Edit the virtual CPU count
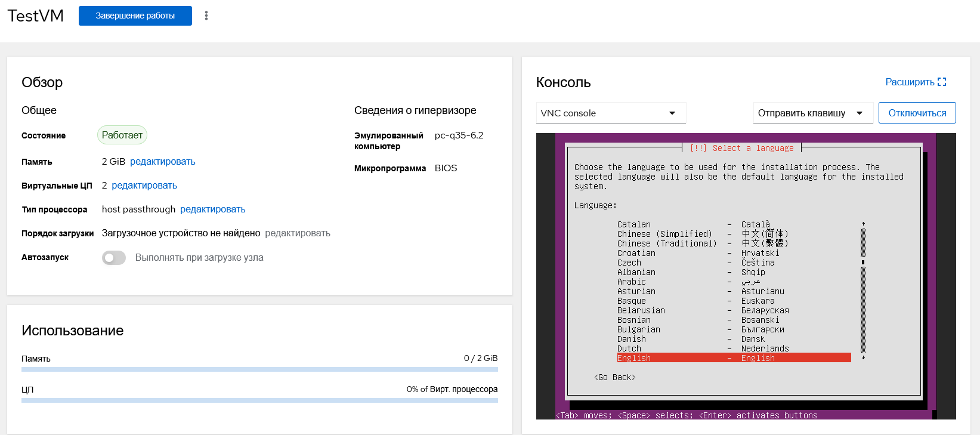 click(144, 186)
